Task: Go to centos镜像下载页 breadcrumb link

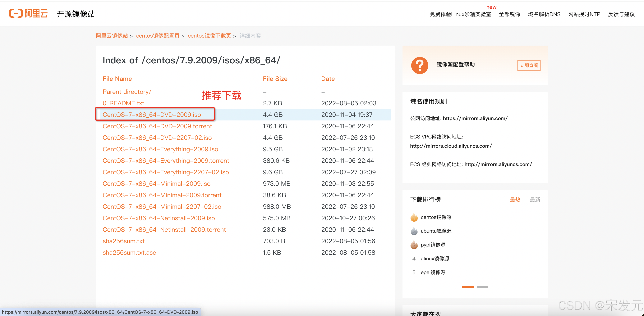Action: coord(209,36)
